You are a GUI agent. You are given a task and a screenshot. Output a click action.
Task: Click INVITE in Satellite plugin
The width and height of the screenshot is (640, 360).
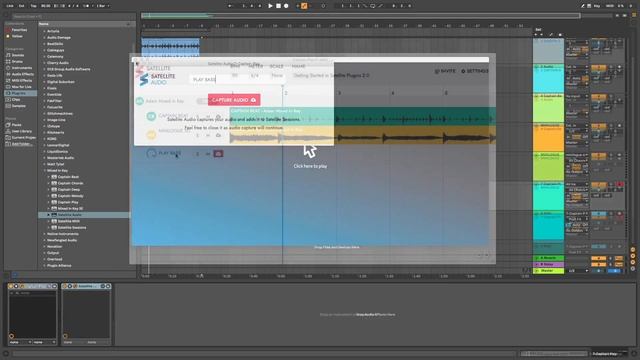tap(445, 71)
